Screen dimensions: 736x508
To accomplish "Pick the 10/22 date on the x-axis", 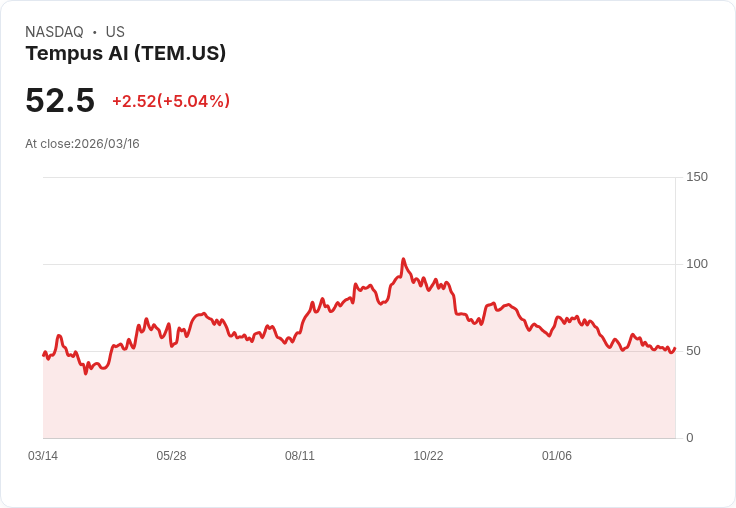I will (428, 456).
